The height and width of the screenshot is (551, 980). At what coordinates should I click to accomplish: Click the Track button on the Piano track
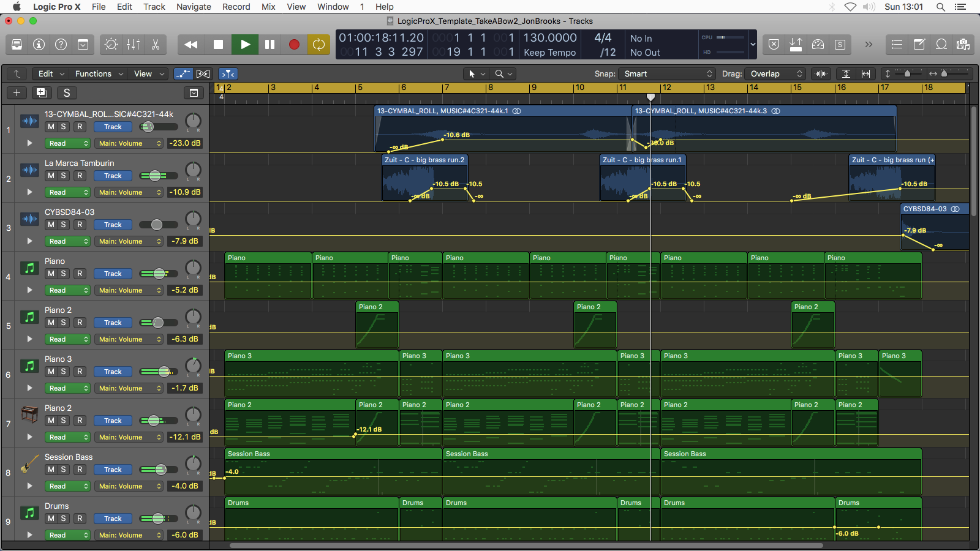point(113,274)
